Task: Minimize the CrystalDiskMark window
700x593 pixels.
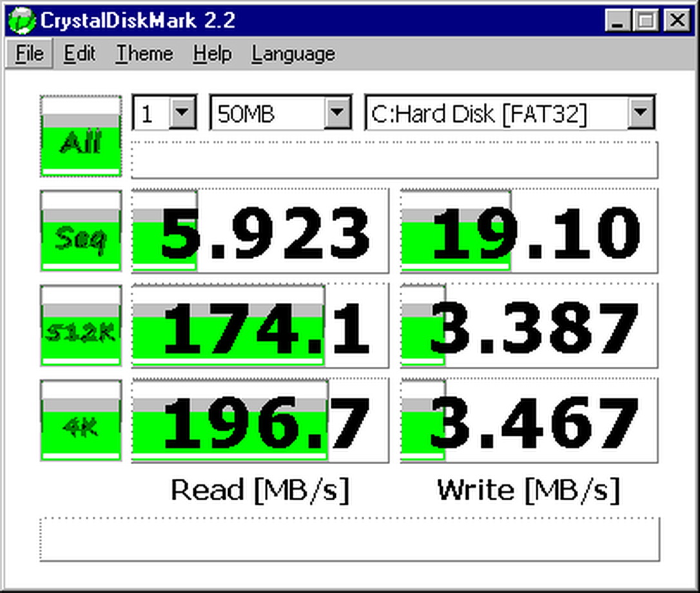Action: coord(618,21)
